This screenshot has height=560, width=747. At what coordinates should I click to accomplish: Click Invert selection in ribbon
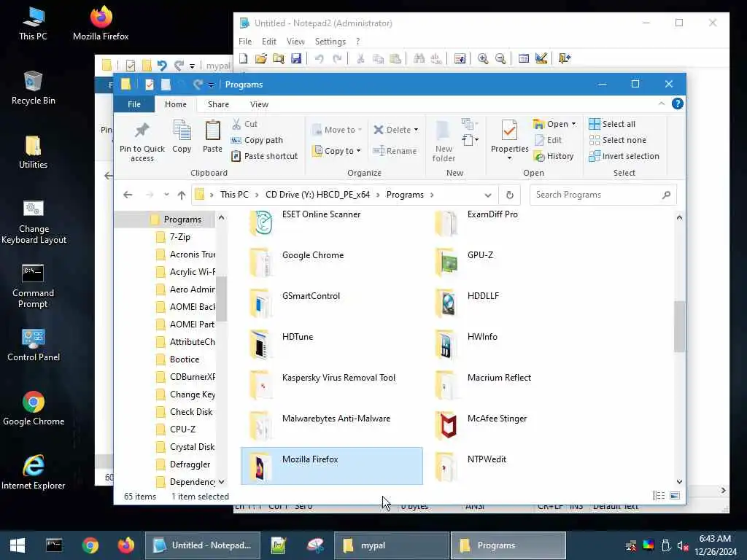[624, 156]
